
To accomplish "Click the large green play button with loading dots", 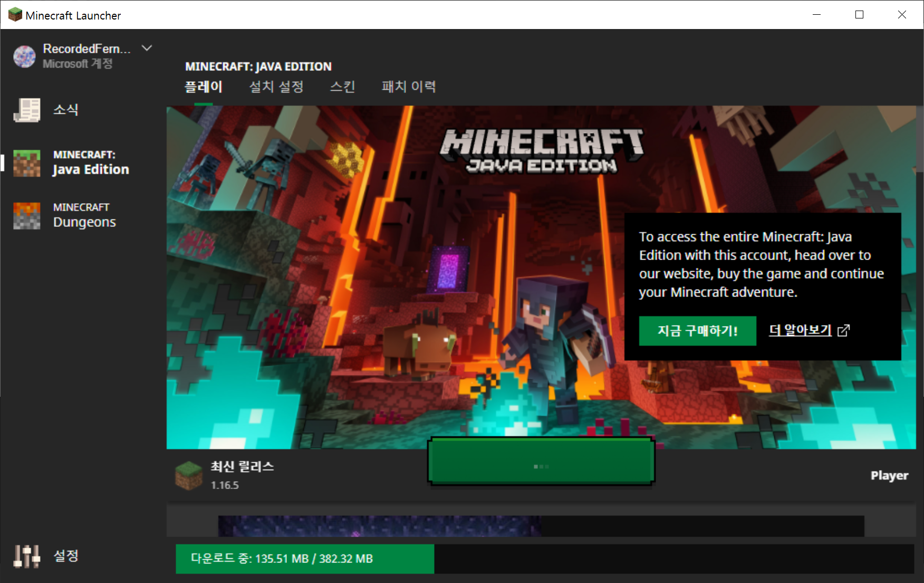I will [541, 461].
